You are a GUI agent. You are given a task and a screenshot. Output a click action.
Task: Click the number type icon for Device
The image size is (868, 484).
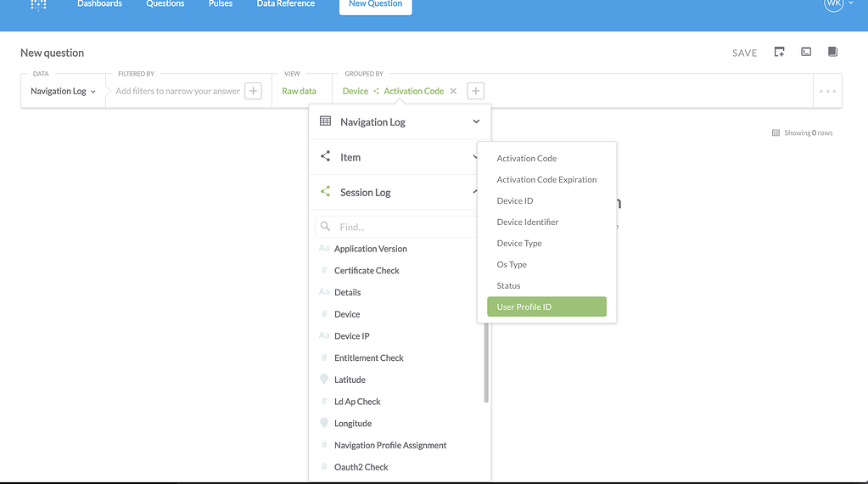pos(324,314)
